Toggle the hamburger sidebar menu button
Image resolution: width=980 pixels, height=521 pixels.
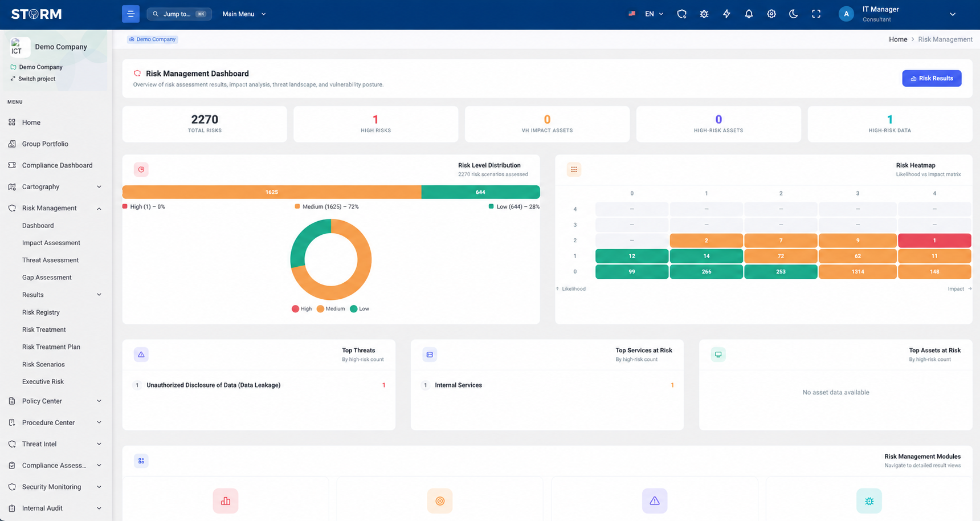point(130,14)
